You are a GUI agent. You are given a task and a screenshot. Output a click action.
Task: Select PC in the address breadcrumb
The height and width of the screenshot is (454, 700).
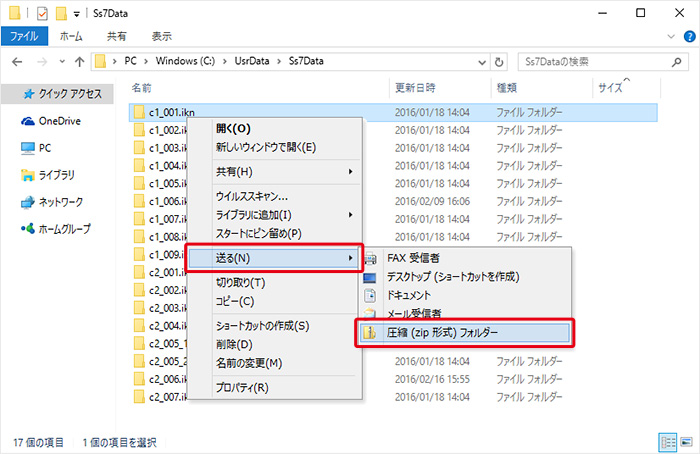130,61
